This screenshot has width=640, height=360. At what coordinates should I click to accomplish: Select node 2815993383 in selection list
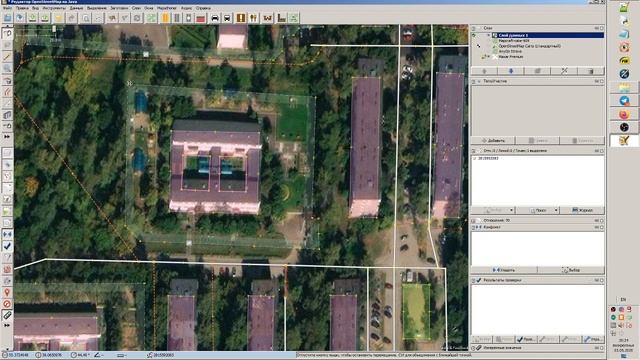pyautogui.click(x=488, y=158)
